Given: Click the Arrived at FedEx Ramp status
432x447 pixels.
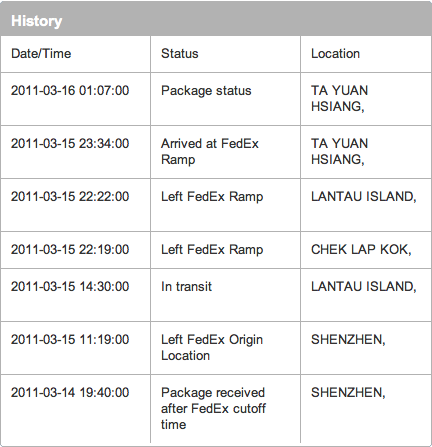Looking at the screenshot, I should click(x=210, y=152).
